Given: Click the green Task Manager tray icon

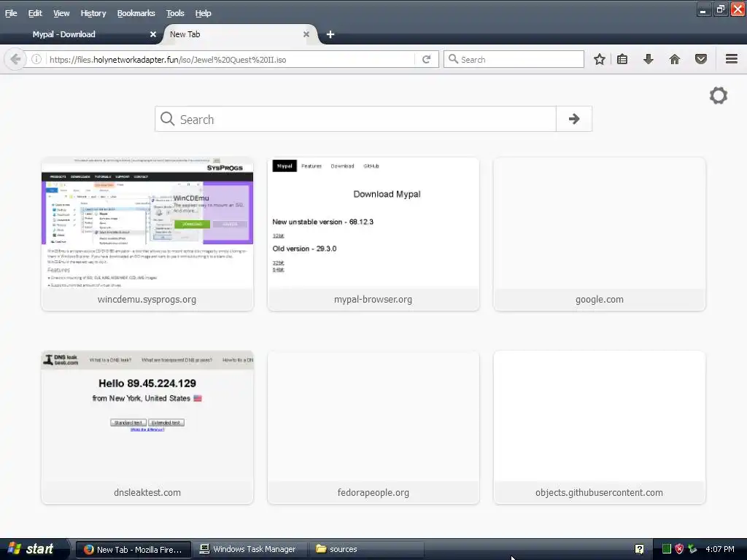Looking at the screenshot, I should click(667, 549).
